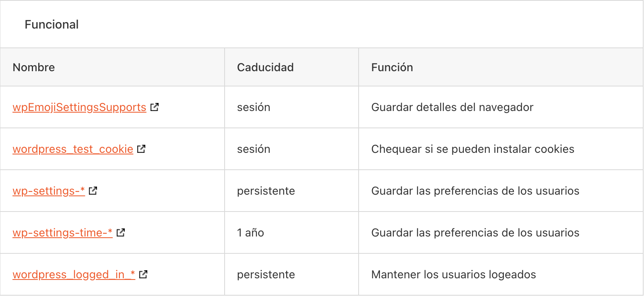Click the Caducidad column header

point(291,67)
